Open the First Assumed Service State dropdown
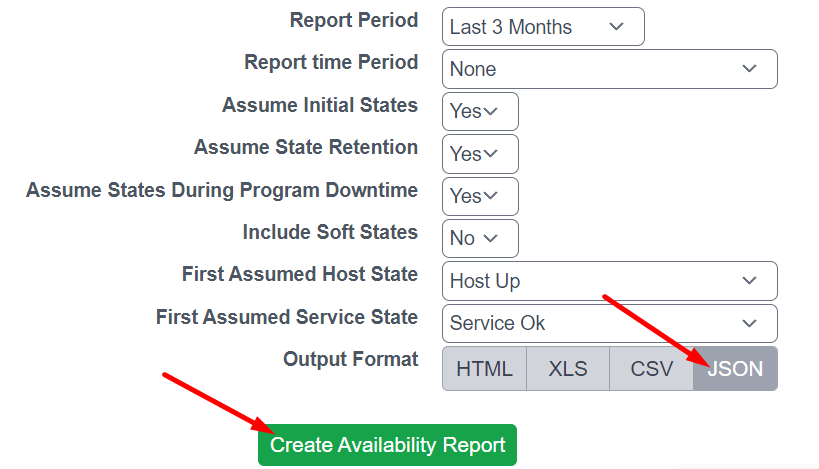 pyautogui.click(x=610, y=323)
